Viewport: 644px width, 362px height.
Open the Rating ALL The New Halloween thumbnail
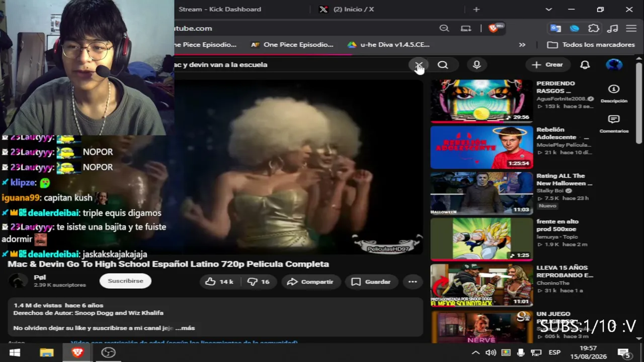(481, 194)
